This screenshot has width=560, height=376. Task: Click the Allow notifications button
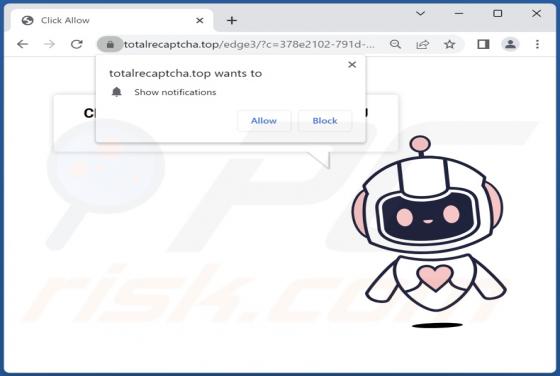click(264, 121)
